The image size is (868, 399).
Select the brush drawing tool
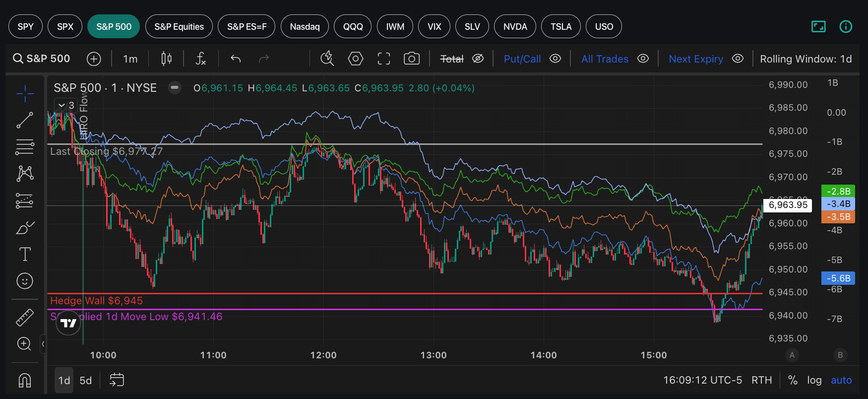click(25, 227)
